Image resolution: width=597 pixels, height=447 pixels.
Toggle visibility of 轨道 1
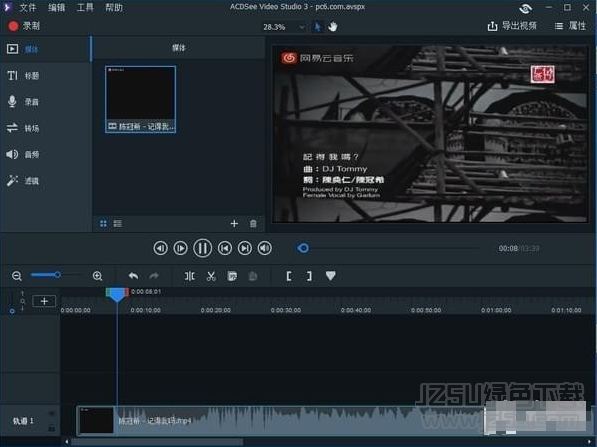pyautogui.click(x=51, y=413)
